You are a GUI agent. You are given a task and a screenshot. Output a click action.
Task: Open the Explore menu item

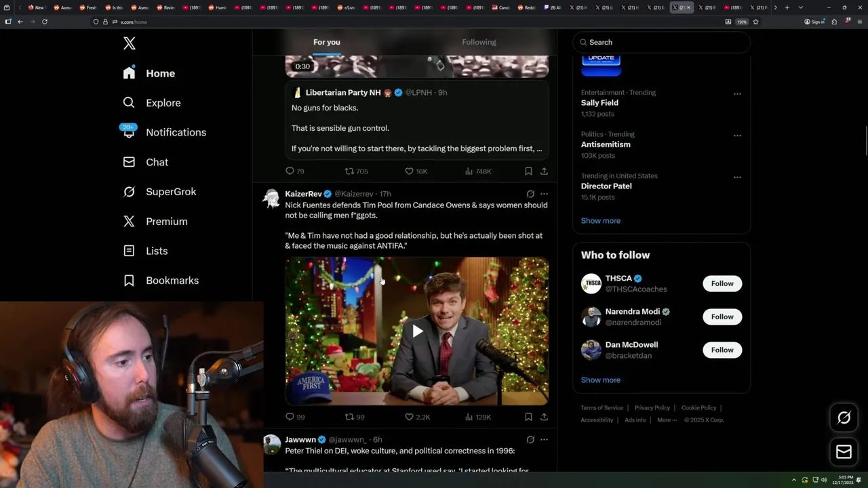(x=152, y=102)
